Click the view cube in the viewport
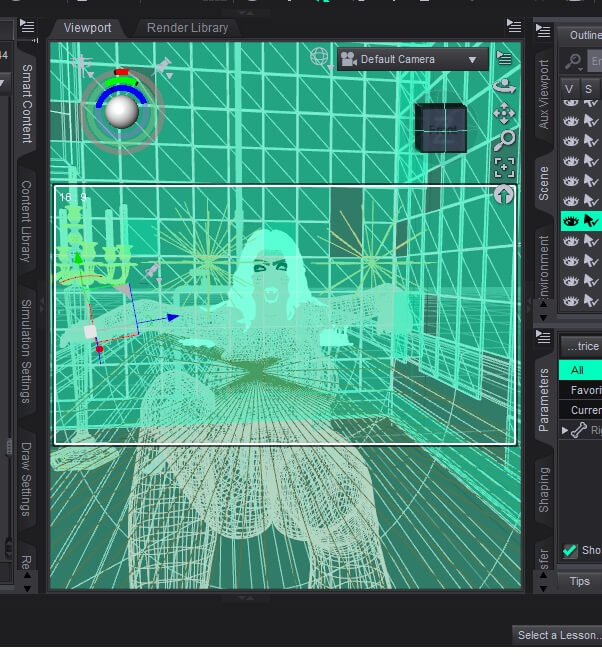 tap(441, 128)
